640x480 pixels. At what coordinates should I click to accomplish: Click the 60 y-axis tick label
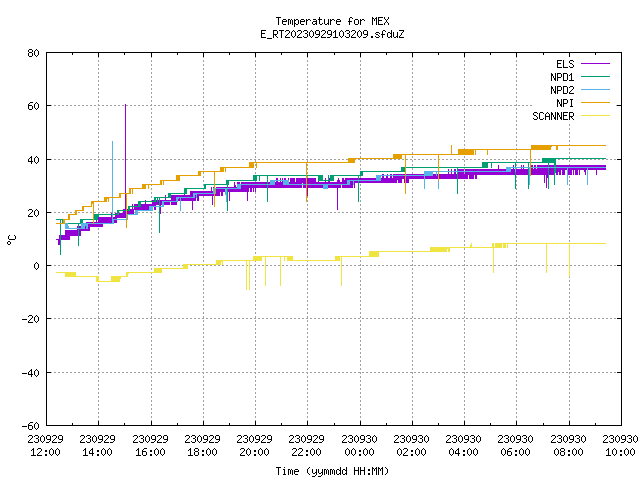point(33,106)
